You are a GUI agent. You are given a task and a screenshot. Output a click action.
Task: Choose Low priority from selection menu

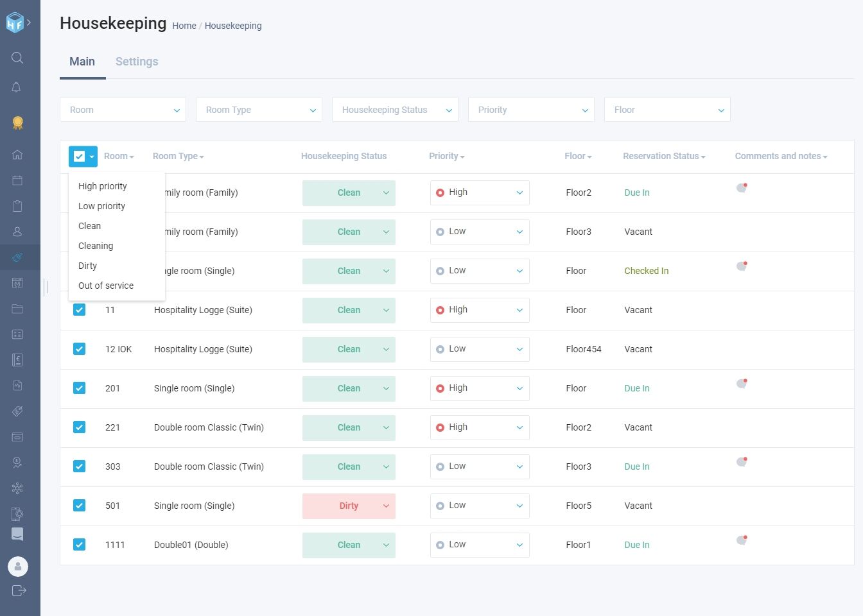pyautogui.click(x=101, y=206)
